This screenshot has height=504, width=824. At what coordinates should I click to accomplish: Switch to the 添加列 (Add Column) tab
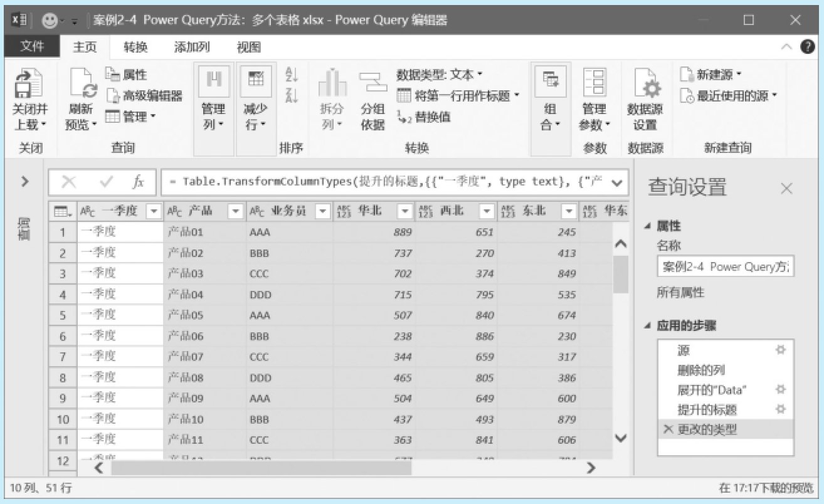pyautogui.click(x=192, y=47)
